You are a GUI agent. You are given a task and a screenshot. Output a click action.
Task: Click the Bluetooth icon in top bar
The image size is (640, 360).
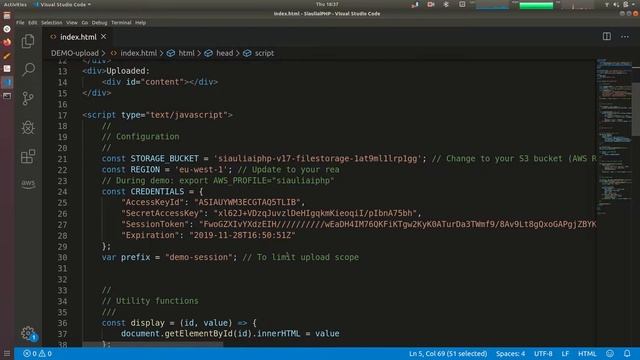(446, 4)
